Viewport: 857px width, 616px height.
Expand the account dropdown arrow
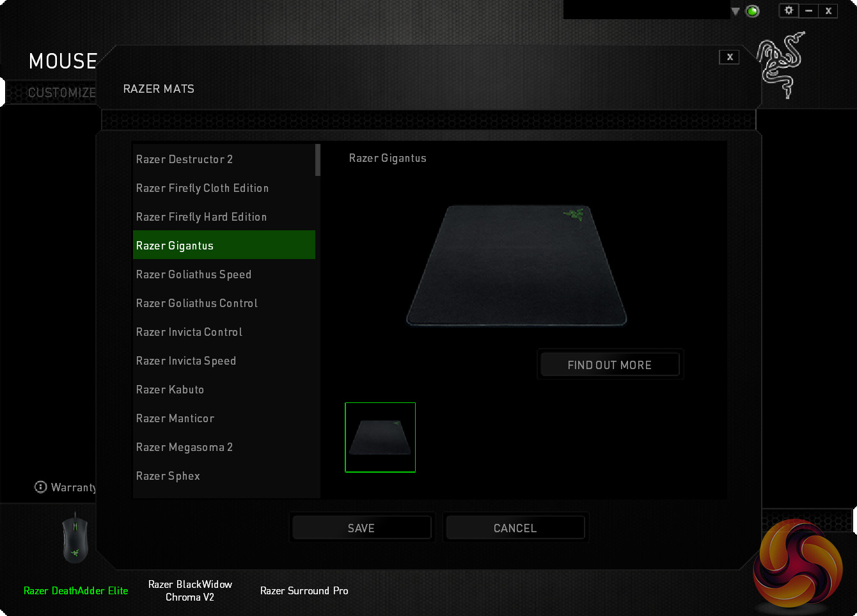point(735,11)
